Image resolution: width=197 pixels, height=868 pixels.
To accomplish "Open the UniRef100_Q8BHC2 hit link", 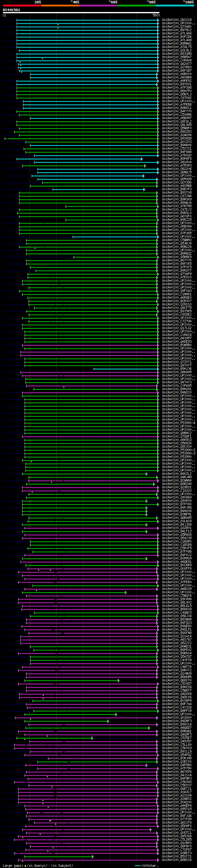I will [177, 433].
